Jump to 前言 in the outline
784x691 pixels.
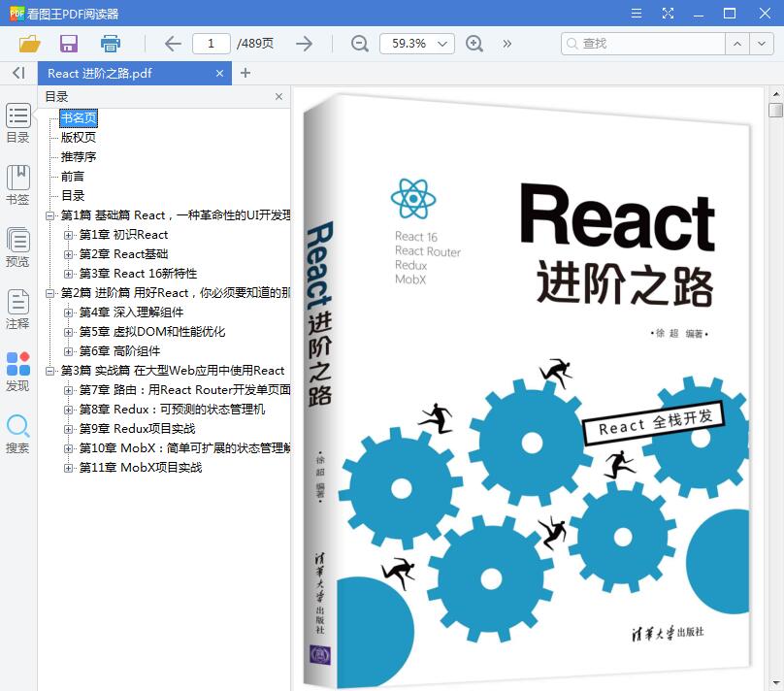coord(73,176)
